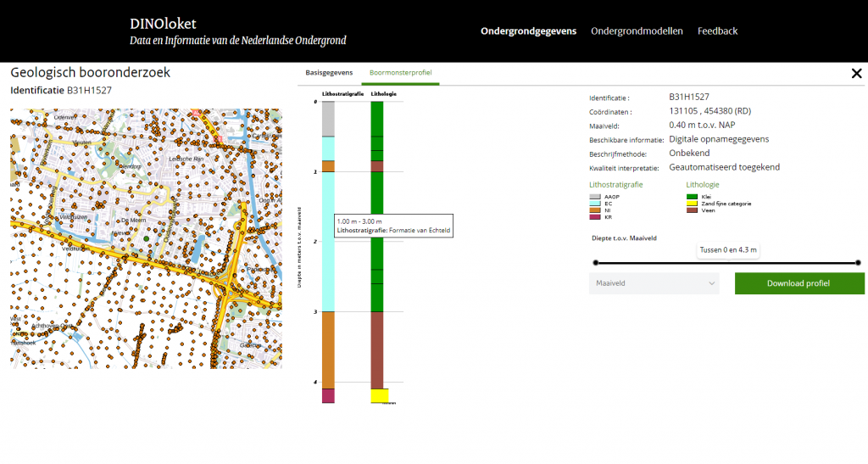Select the Boormonsterprofiel tab
This screenshot has height=464, width=868.
[401, 73]
